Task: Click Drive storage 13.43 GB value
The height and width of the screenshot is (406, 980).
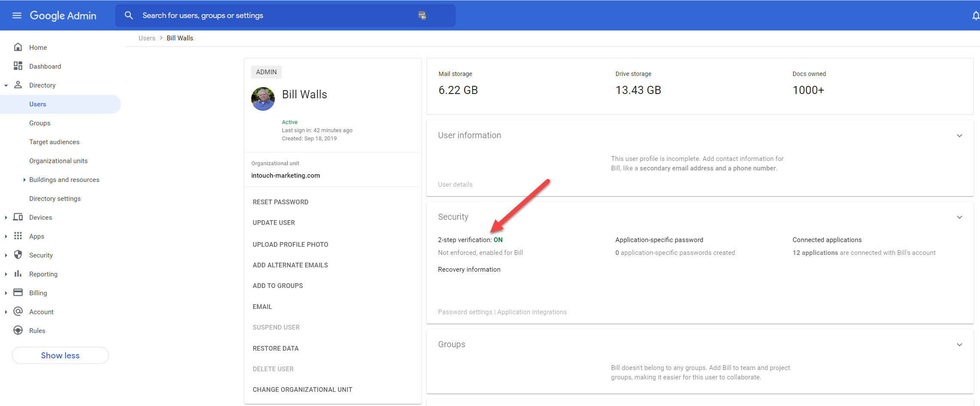Action: tap(638, 90)
